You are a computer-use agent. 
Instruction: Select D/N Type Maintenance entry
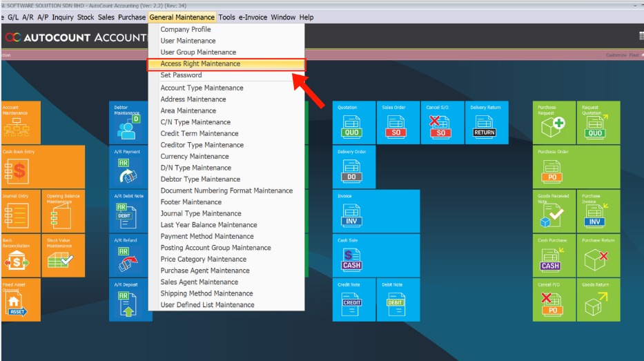[x=226, y=168]
